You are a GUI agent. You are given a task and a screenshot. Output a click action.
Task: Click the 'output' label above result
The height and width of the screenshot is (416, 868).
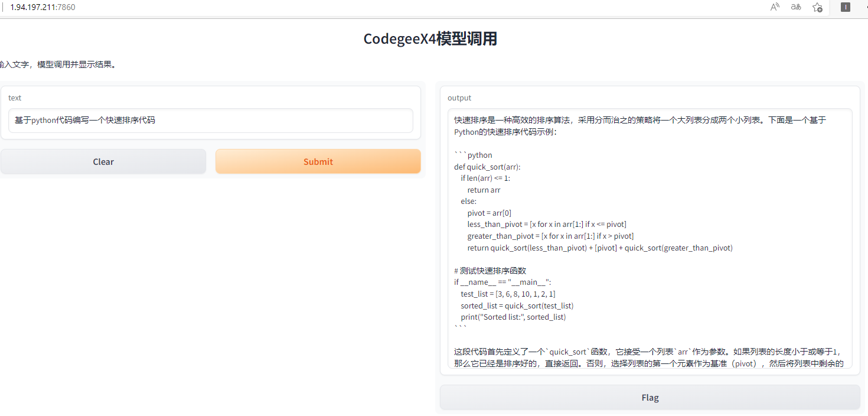pyautogui.click(x=459, y=97)
